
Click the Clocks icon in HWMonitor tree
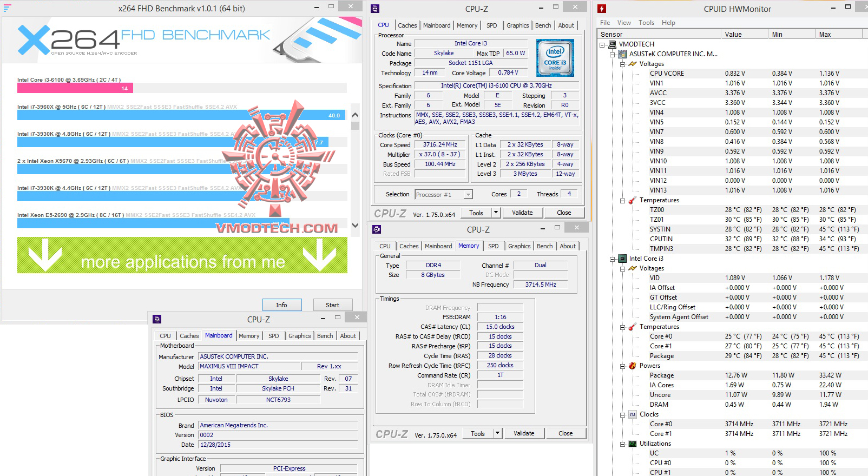tap(633, 414)
